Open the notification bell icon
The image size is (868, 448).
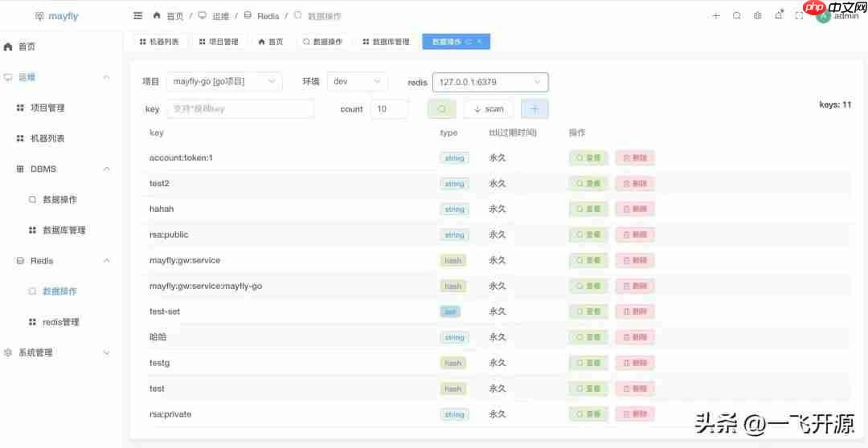(x=779, y=15)
